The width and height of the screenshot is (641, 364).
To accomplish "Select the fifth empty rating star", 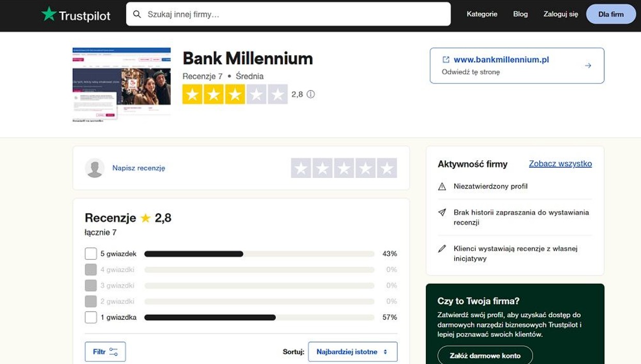I will (x=387, y=168).
